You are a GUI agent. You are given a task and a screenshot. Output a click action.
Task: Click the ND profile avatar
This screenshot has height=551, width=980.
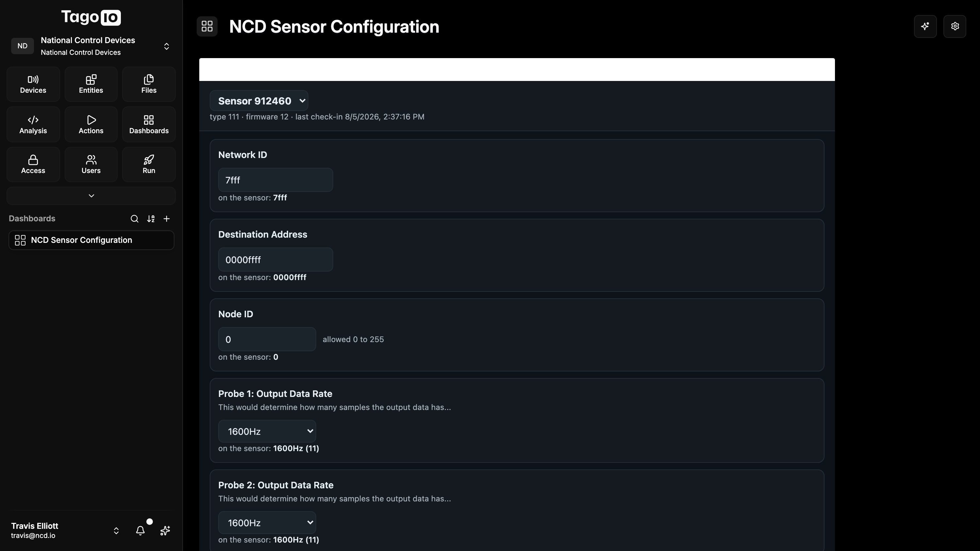[23, 46]
